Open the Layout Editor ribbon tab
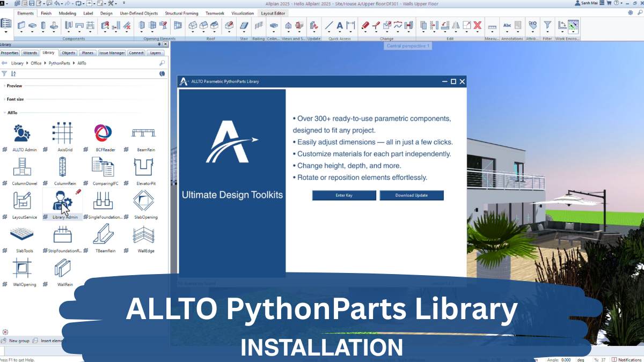 coord(273,13)
